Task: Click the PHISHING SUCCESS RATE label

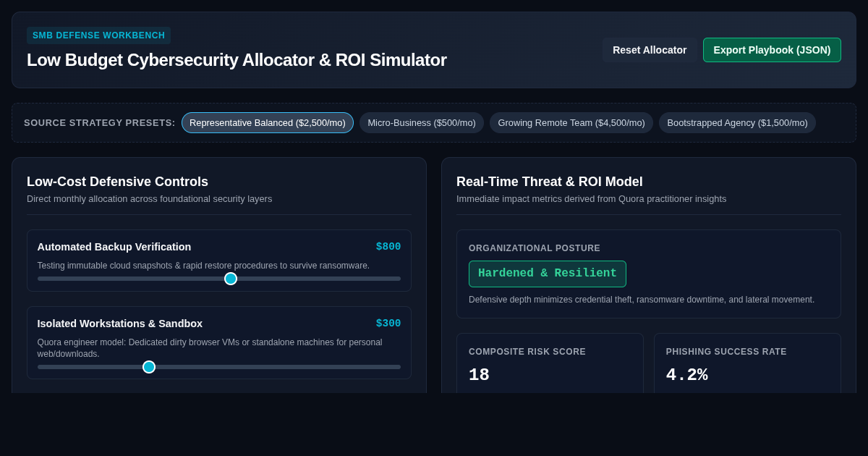Action: point(726,352)
